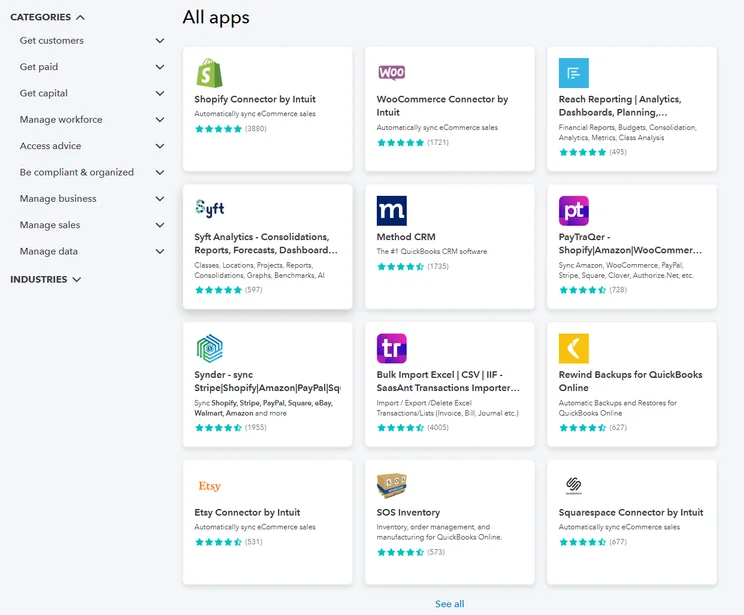Expand Get capital chevron
Viewport: 744px width, 615px height.
point(160,93)
